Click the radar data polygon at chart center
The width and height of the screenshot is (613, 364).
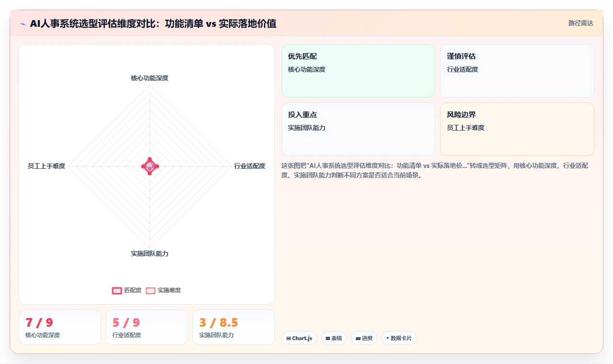click(150, 166)
